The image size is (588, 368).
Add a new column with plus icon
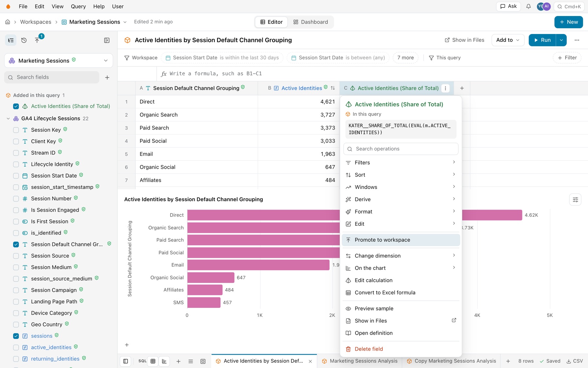[462, 88]
